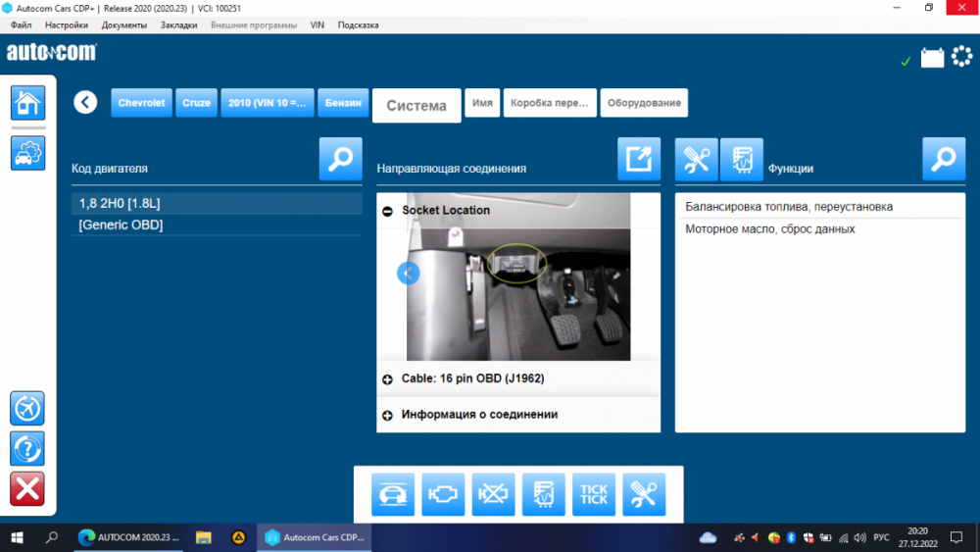This screenshot has height=552, width=980.
Task: Click the search icon in Функции panel
Action: point(943,159)
